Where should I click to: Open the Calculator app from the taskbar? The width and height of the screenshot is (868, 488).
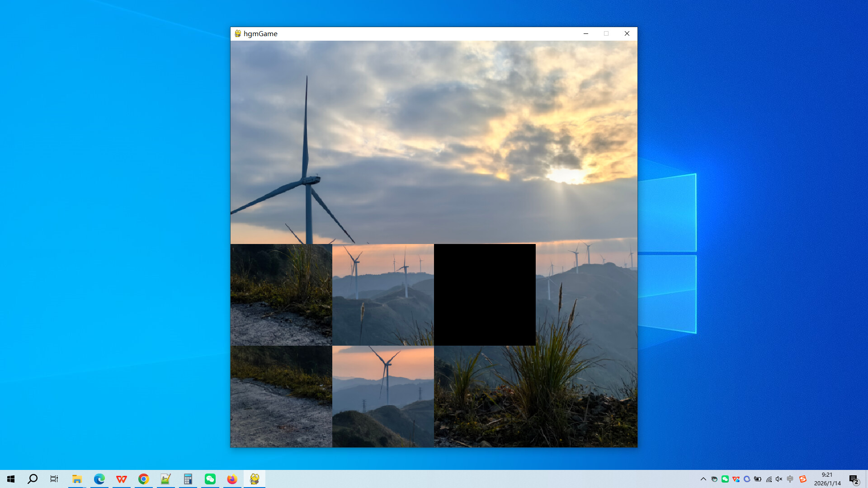point(188,479)
